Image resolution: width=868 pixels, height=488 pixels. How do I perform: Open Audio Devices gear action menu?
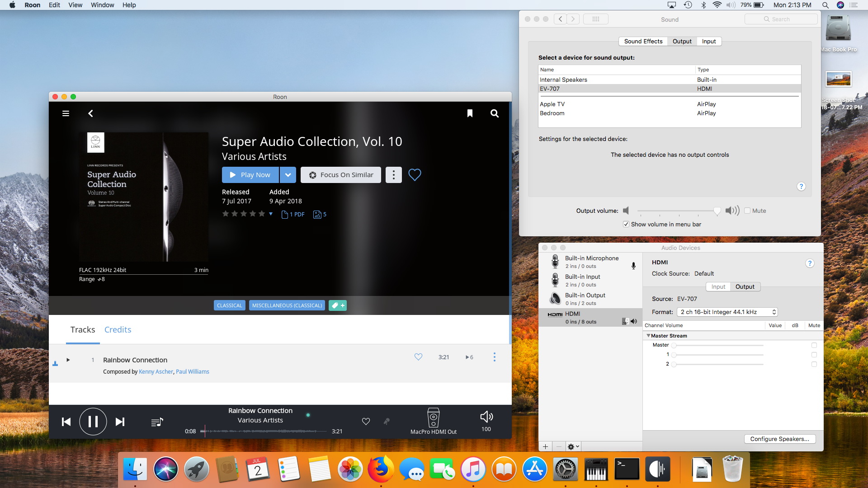573,446
